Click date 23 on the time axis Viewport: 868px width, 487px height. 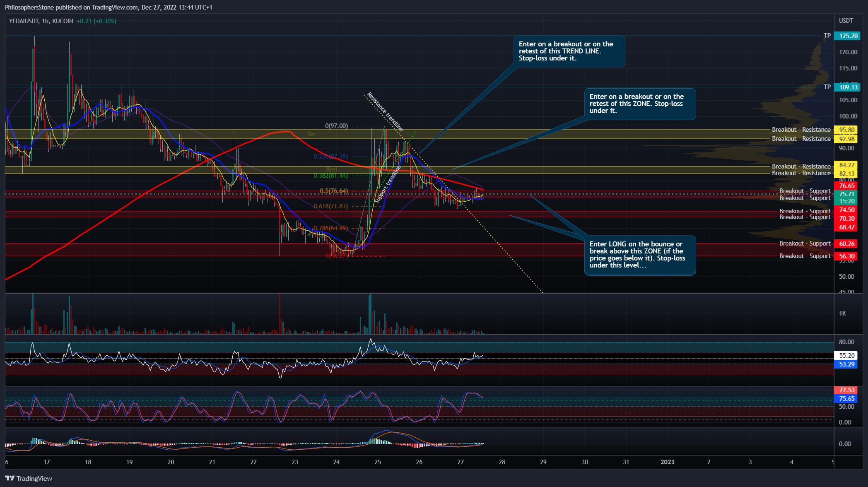[x=295, y=462]
